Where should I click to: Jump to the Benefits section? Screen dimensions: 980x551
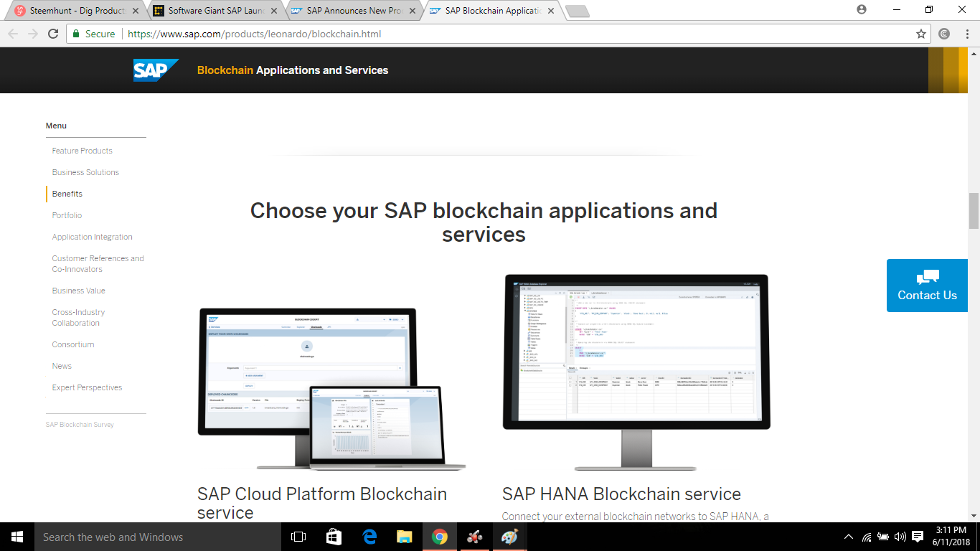(x=67, y=194)
